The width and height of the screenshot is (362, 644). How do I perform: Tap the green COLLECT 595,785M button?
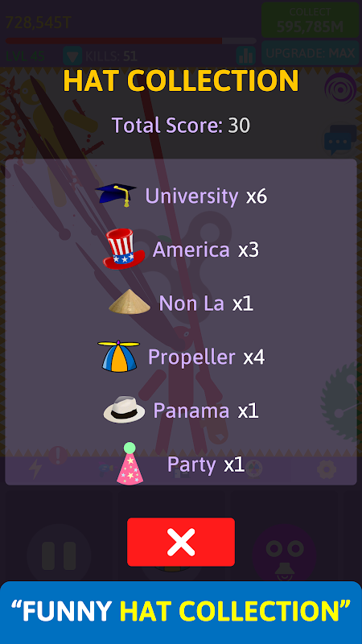311,20
